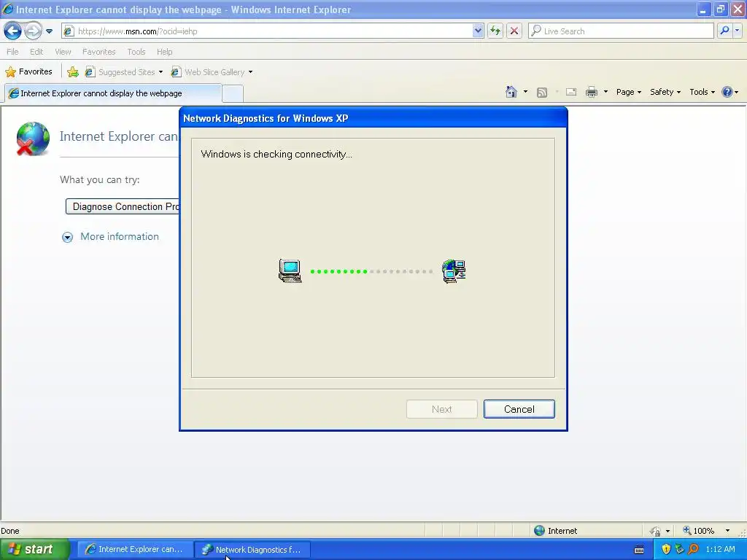Open the Favorites center star button
This screenshot has height=560, width=747.
pos(28,72)
